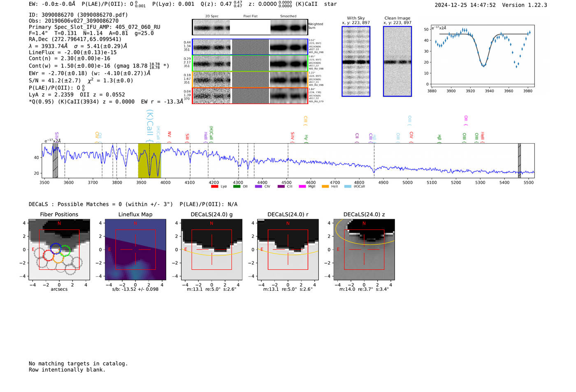Image resolution: width=576 pixels, height=392 pixels.
Task: Click the red Lyα legend swatch
Action: click(214, 186)
